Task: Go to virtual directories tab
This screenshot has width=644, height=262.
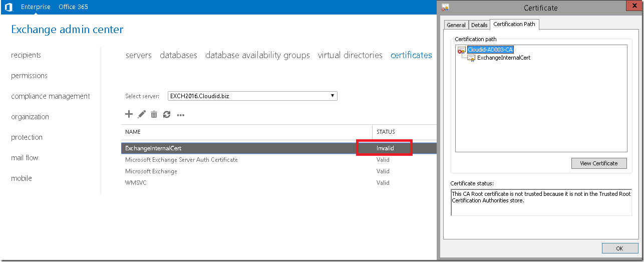Action: pyautogui.click(x=350, y=55)
